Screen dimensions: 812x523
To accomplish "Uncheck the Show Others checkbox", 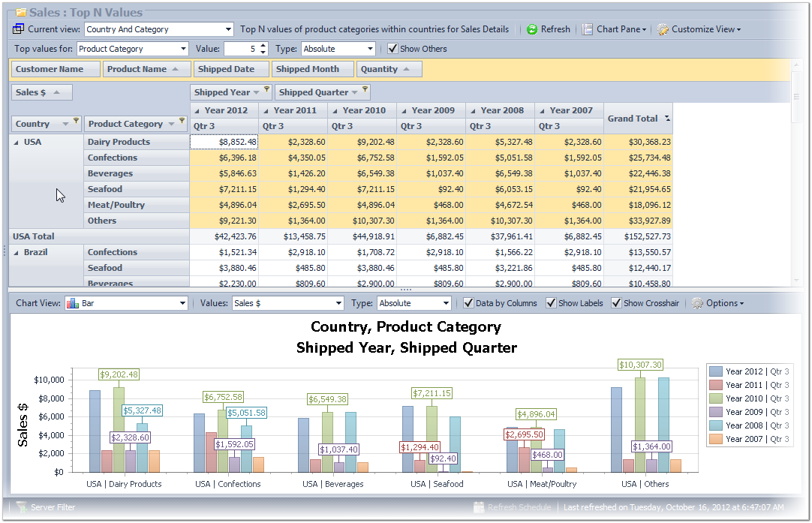I will click(x=392, y=49).
